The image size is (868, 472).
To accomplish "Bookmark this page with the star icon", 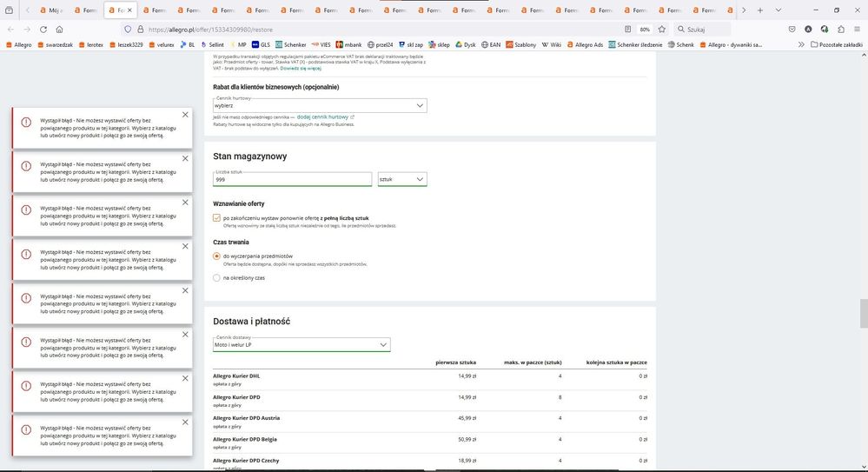I will (664, 29).
